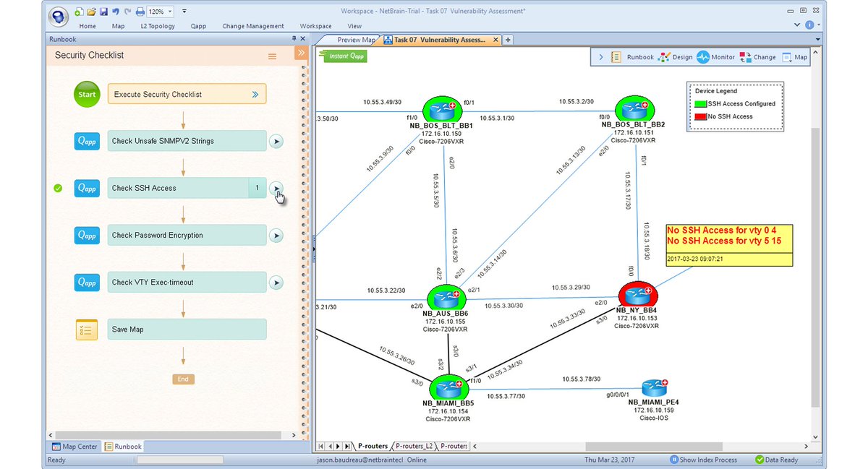Click the Instant Qapp button
This screenshot has width=868, height=469.
343,56
